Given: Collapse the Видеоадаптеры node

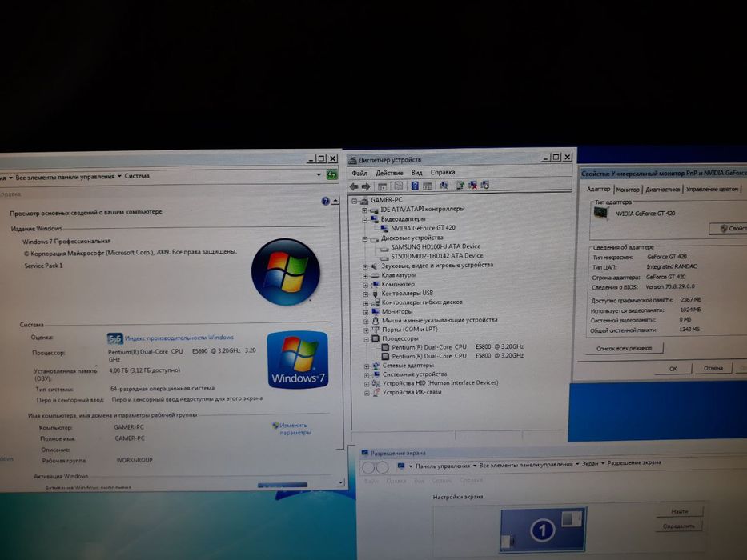Looking at the screenshot, I should (364, 219).
